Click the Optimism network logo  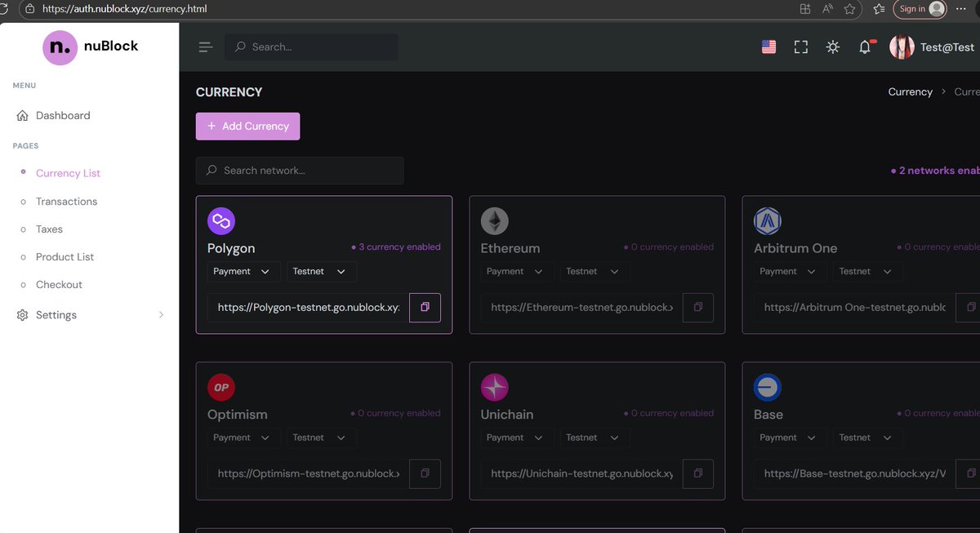221,387
